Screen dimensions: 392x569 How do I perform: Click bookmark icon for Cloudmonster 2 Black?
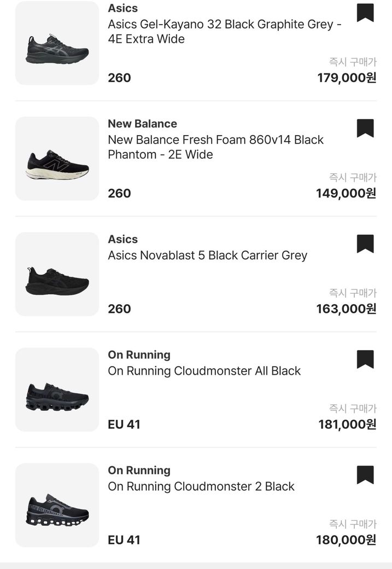click(365, 475)
